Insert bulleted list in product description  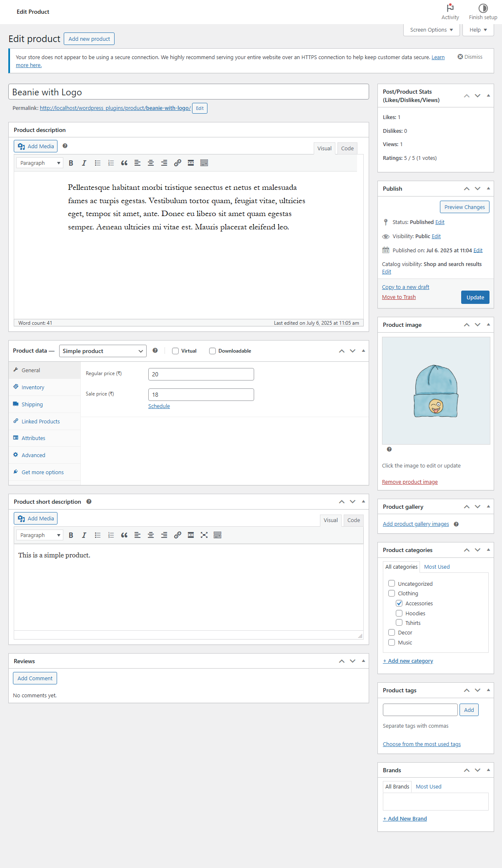97,163
